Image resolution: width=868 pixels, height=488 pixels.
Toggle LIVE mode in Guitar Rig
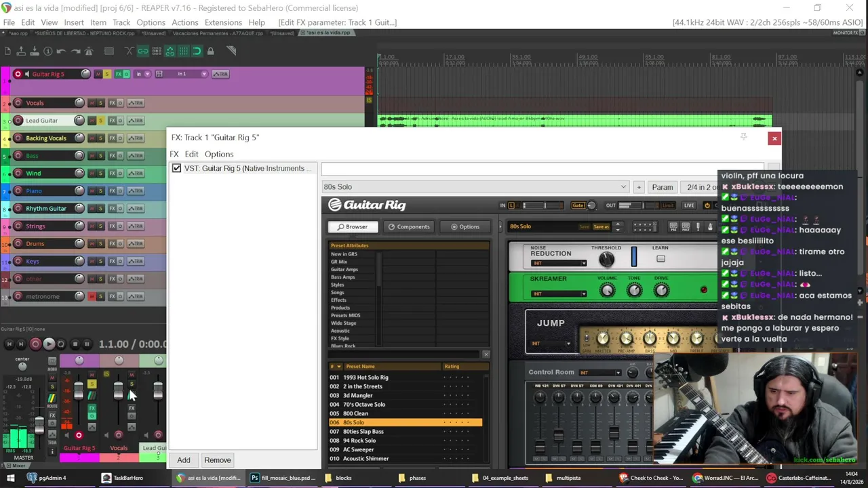click(689, 205)
